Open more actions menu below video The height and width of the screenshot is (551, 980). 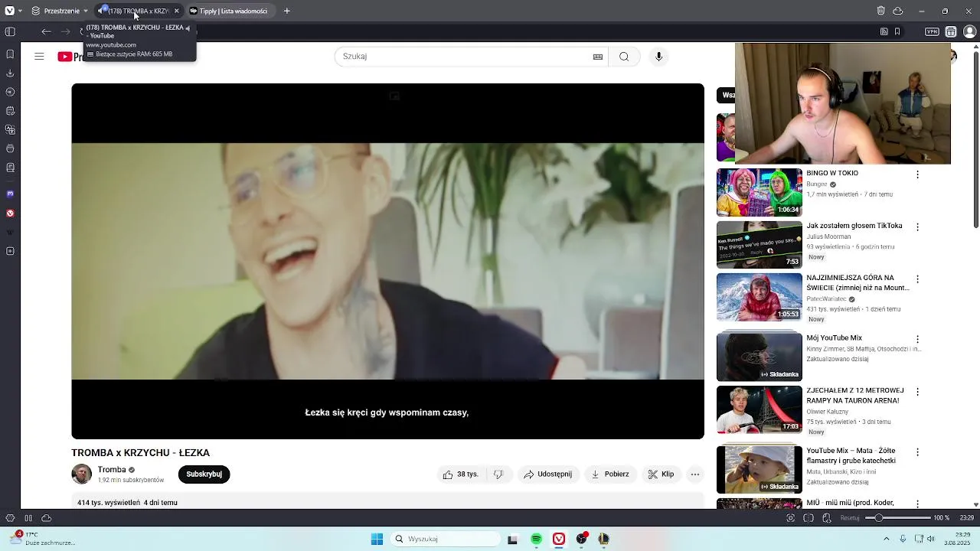click(695, 474)
